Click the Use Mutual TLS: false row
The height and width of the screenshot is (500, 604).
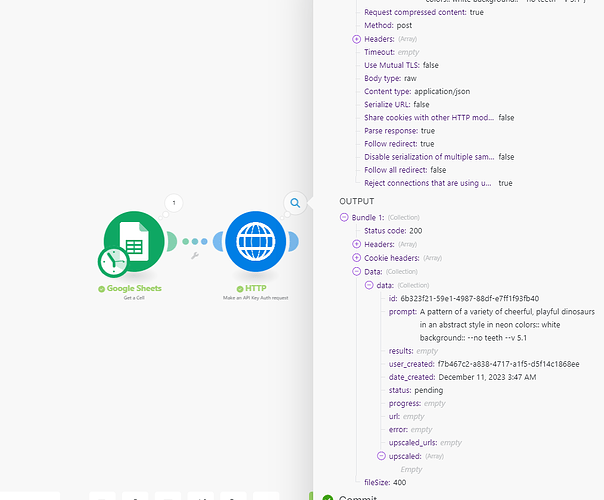(401, 65)
